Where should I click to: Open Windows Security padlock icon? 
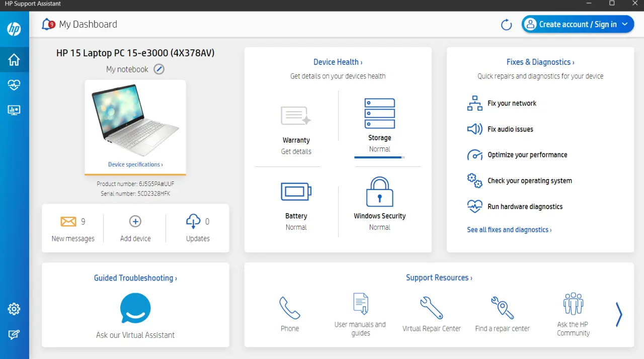coord(379,192)
